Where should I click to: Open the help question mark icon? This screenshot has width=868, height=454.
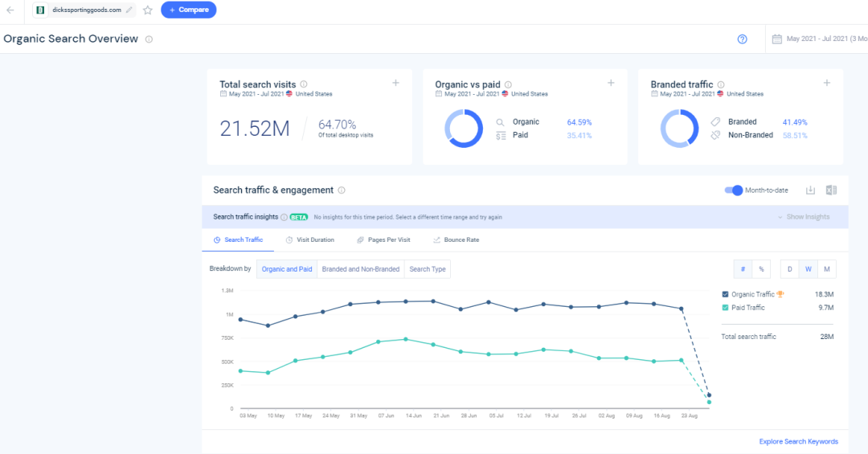click(x=742, y=39)
